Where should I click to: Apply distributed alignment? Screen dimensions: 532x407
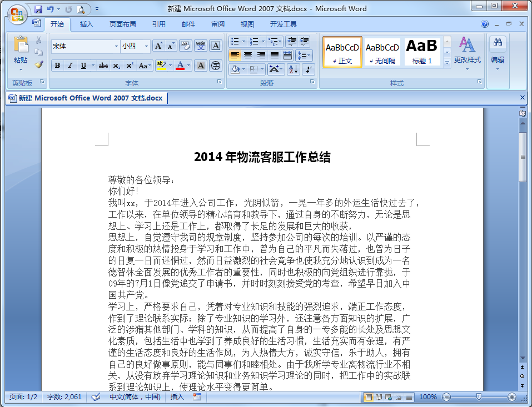click(287, 55)
